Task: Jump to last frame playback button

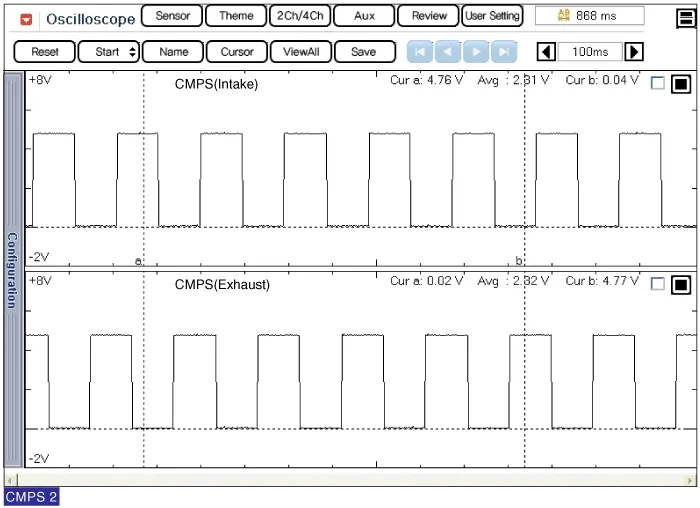Action: [504, 52]
